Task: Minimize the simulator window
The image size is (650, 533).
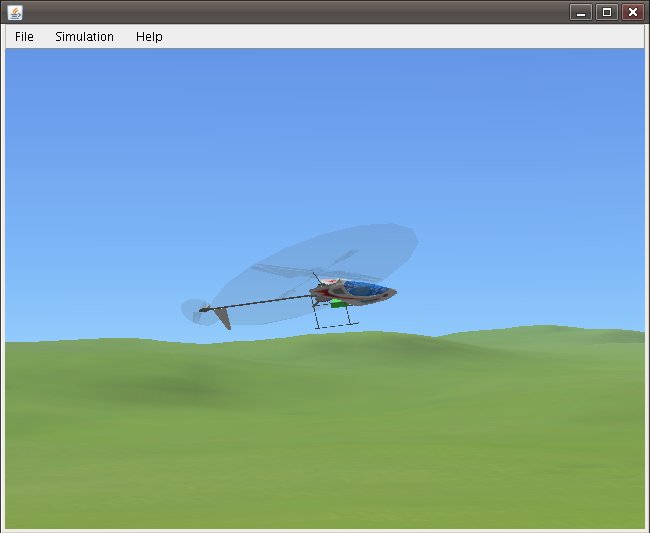Action: tap(581, 12)
